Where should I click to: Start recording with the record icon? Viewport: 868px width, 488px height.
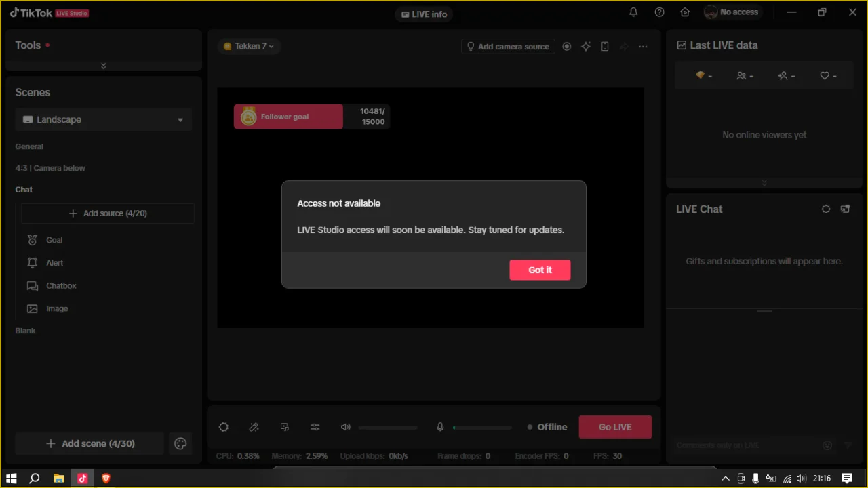[x=567, y=47]
